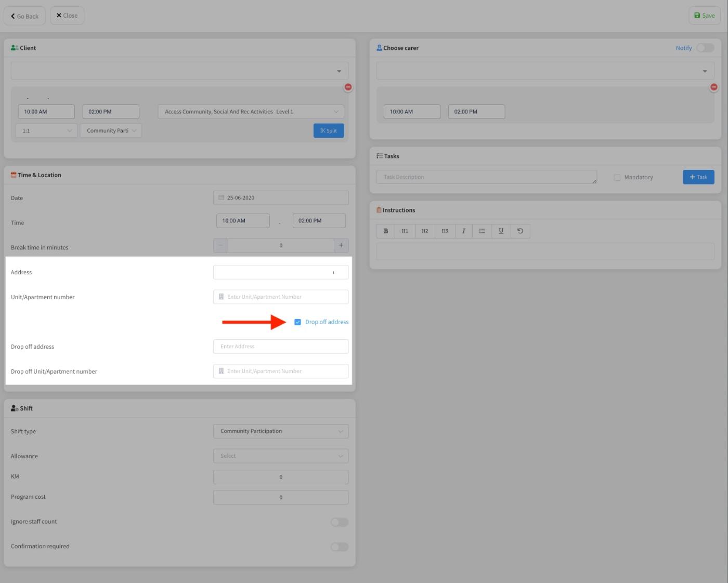This screenshot has width=728, height=583.
Task: Toggle Underline formatting in Instructions
Action: click(501, 231)
